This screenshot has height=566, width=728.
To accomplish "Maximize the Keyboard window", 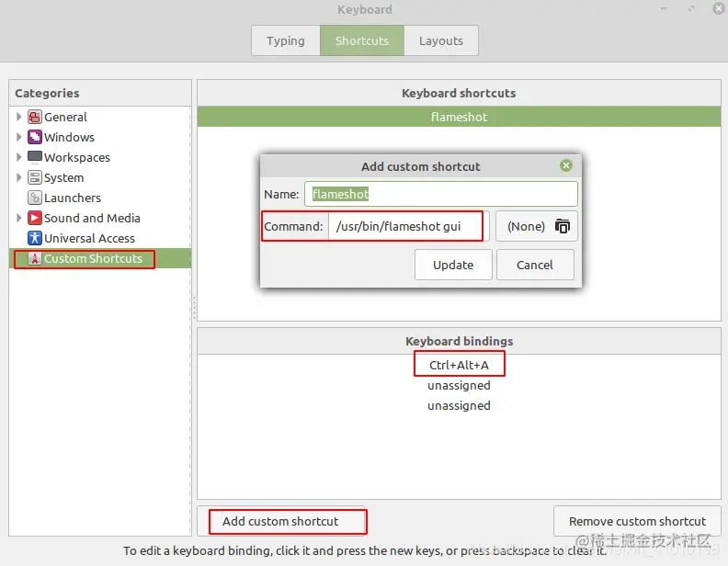I will [691, 8].
